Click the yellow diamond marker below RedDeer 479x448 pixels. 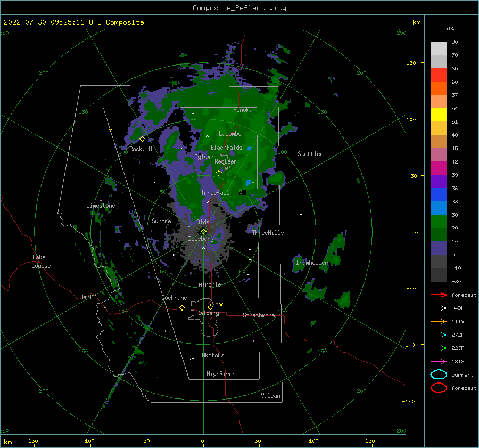pos(219,173)
